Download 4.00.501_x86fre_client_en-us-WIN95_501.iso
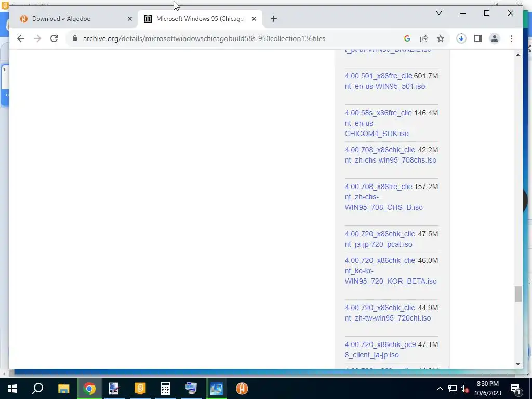This screenshot has height=399, width=532. pyautogui.click(x=385, y=81)
